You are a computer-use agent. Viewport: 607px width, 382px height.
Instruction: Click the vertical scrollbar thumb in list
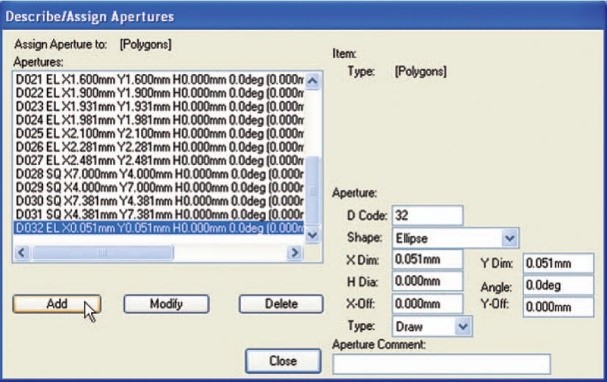point(312,190)
